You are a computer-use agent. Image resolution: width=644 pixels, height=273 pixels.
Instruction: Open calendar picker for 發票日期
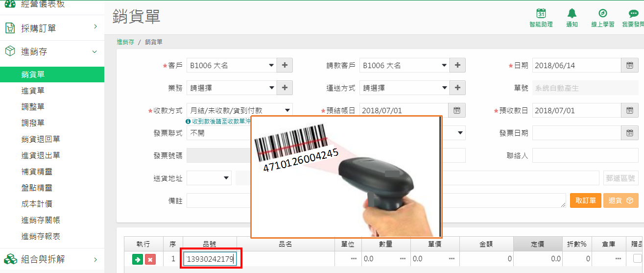629,133
